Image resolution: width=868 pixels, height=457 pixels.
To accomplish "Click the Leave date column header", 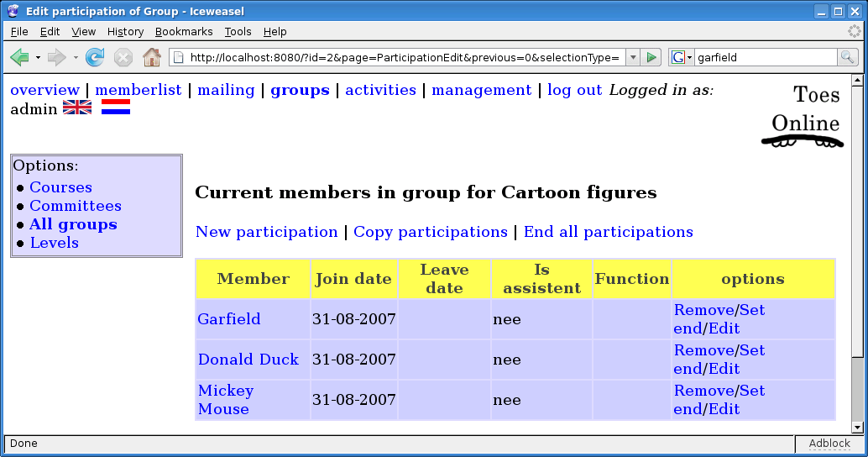I will [x=444, y=279].
